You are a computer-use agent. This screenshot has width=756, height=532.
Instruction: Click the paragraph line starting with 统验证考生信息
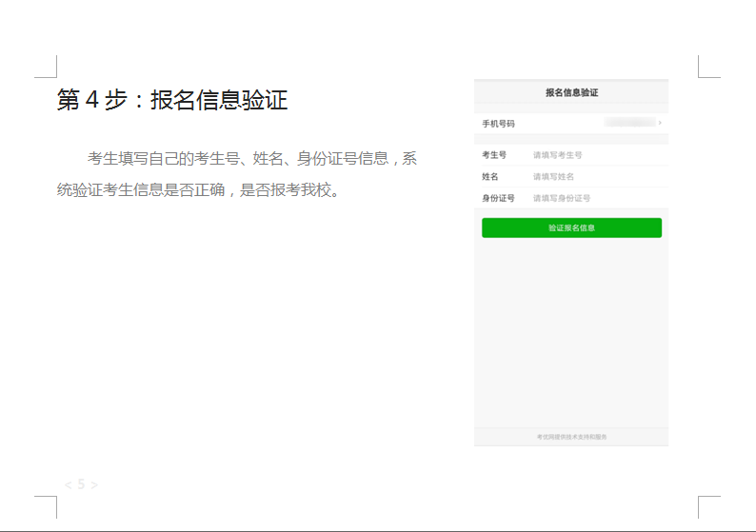coord(198,189)
